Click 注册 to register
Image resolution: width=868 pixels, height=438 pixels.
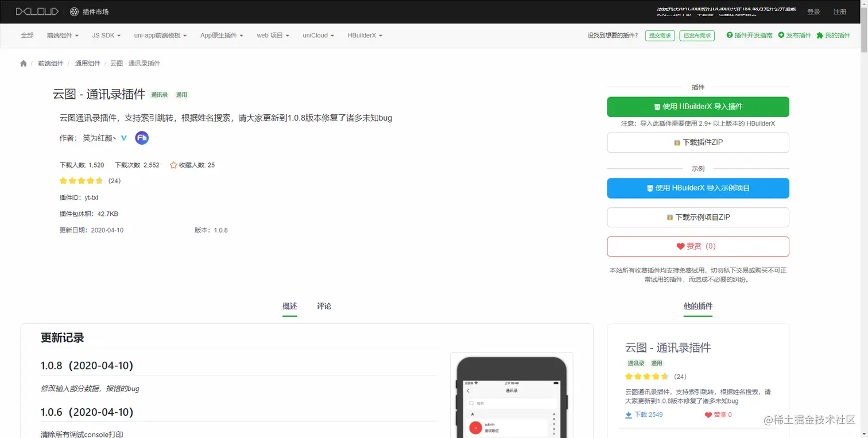click(840, 12)
